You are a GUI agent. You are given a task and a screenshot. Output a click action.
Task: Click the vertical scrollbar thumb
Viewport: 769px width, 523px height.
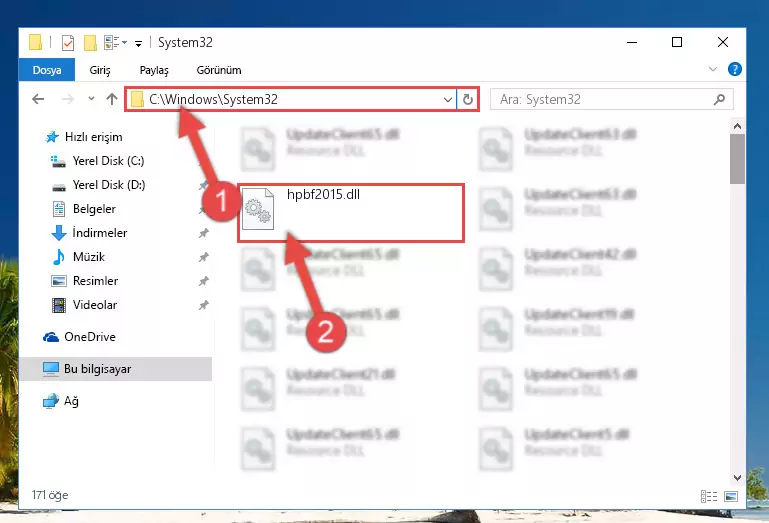pos(737,159)
